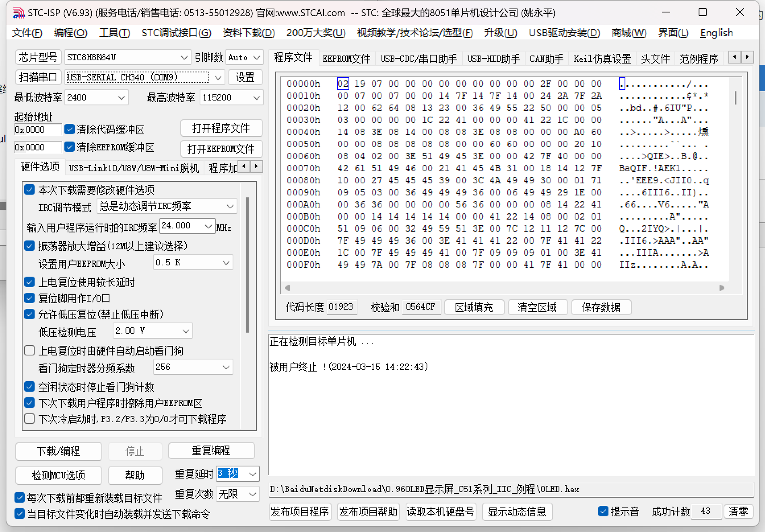The height and width of the screenshot is (532, 765).
Task: Switch language via English menu
Action: (716, 33)
